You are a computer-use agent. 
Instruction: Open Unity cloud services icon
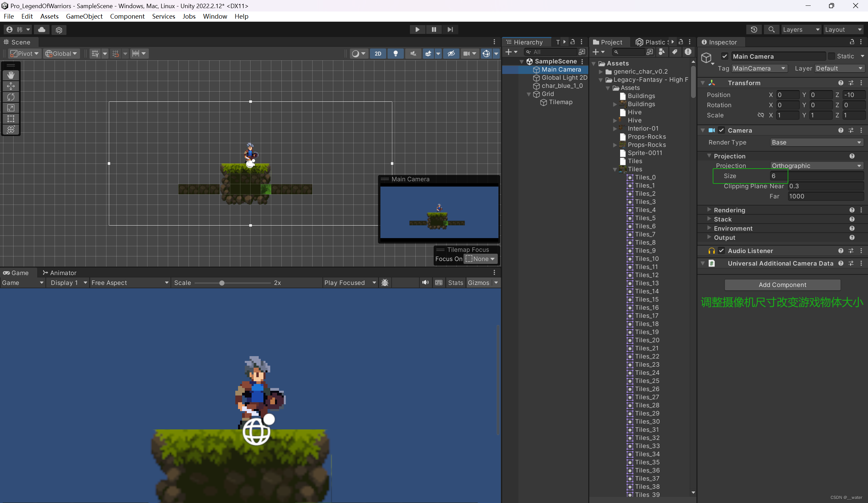coord(42,30)
